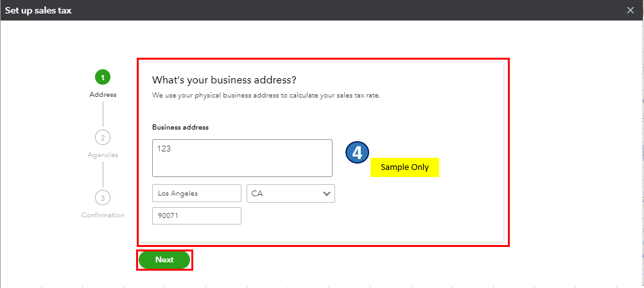Click the yellow Sample Only label

405,167
